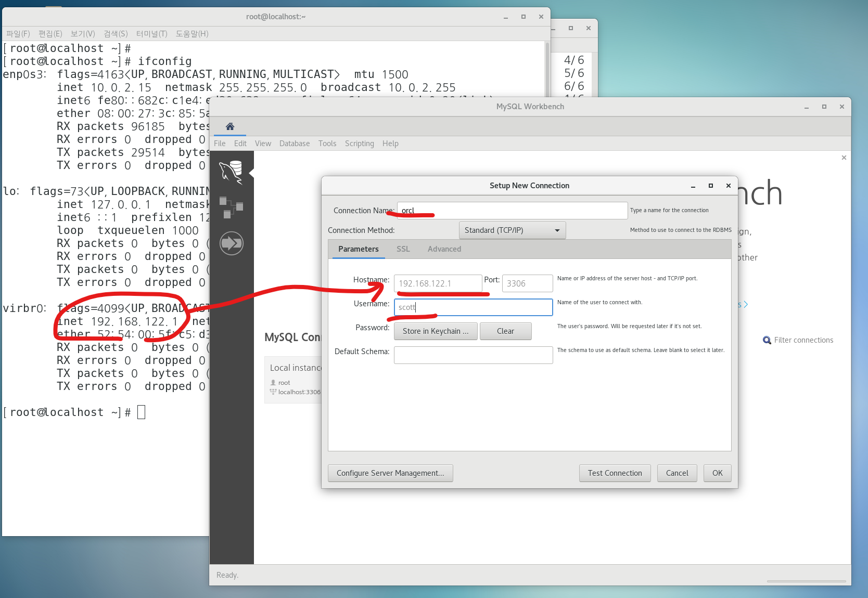
Task: Click the terminal's vertical scrollbar
Action: [547, 69]
